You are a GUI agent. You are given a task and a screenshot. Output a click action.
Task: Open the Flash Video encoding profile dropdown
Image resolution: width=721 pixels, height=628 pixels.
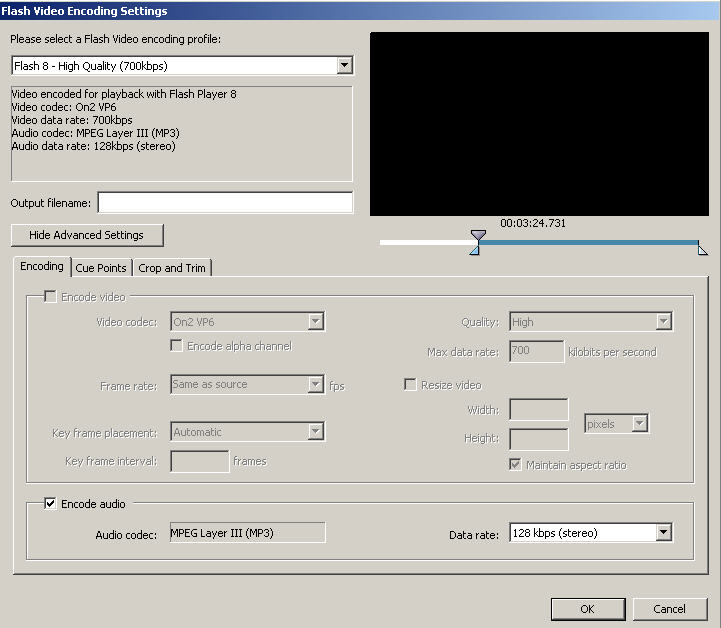click(x=182, y=66)
